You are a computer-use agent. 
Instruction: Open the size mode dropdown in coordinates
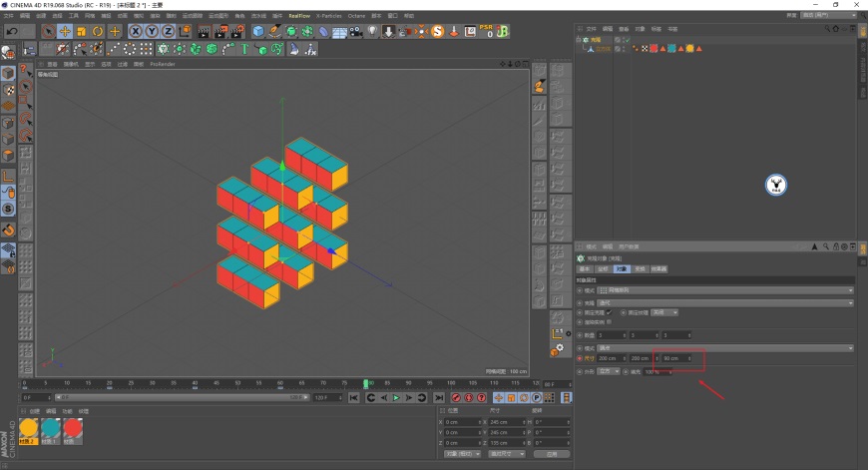point(507,454)
